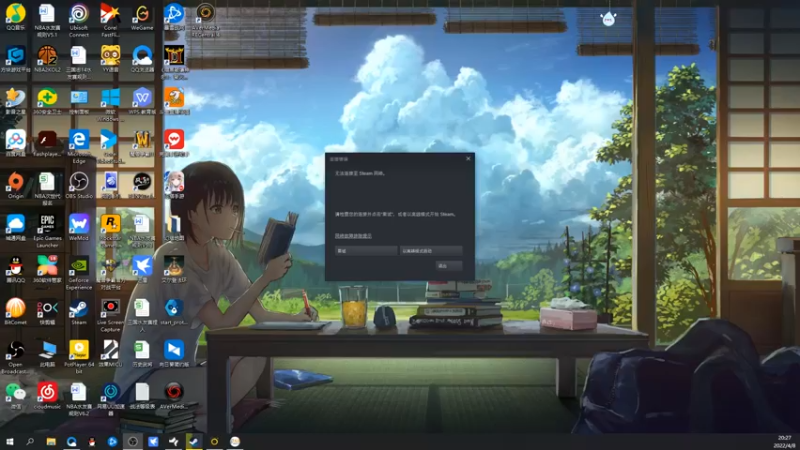This screenshot has width=800, height=450.
Task: Open taskbar search magnifier
Action: 30,441
